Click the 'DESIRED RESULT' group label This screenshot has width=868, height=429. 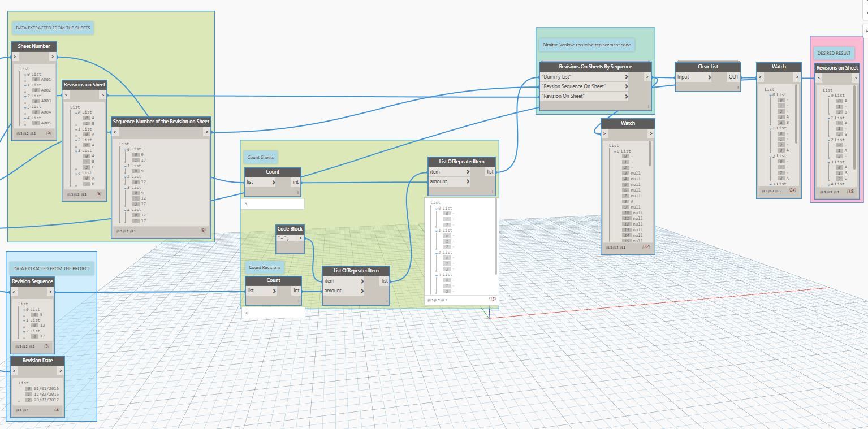[834, 53]
